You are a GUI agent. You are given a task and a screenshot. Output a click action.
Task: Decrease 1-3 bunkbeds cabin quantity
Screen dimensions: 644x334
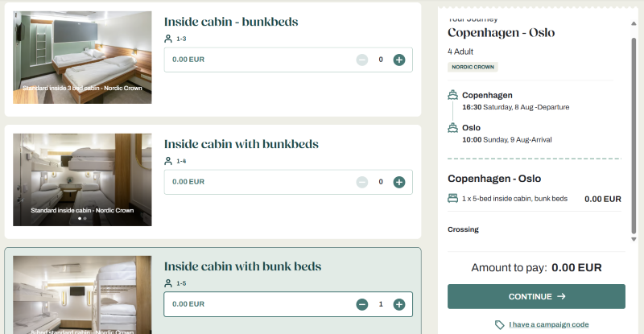coord(362,60)
